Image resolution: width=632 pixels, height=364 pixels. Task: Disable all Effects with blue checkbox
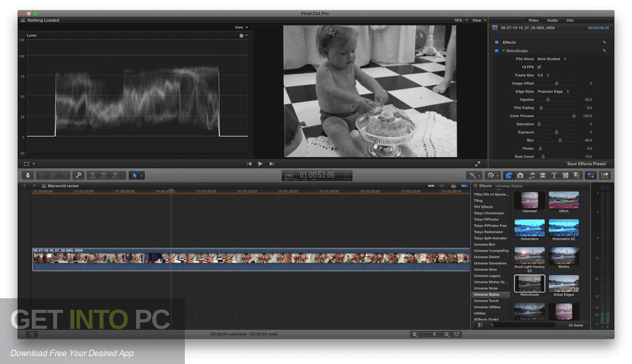click(x=496, y=43)
